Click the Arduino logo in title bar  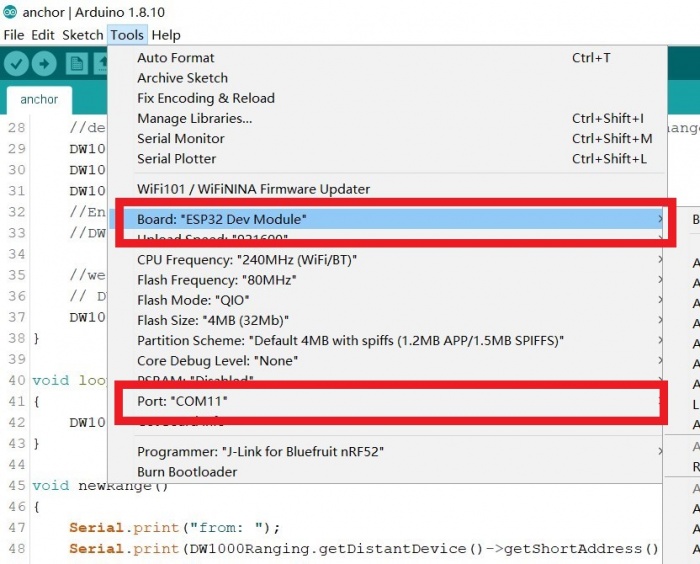point(10,12)
